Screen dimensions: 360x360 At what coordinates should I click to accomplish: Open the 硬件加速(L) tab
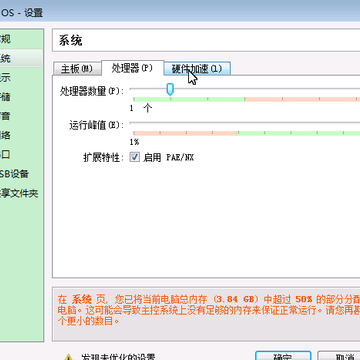pyautogui.click(x=197, y=69)
